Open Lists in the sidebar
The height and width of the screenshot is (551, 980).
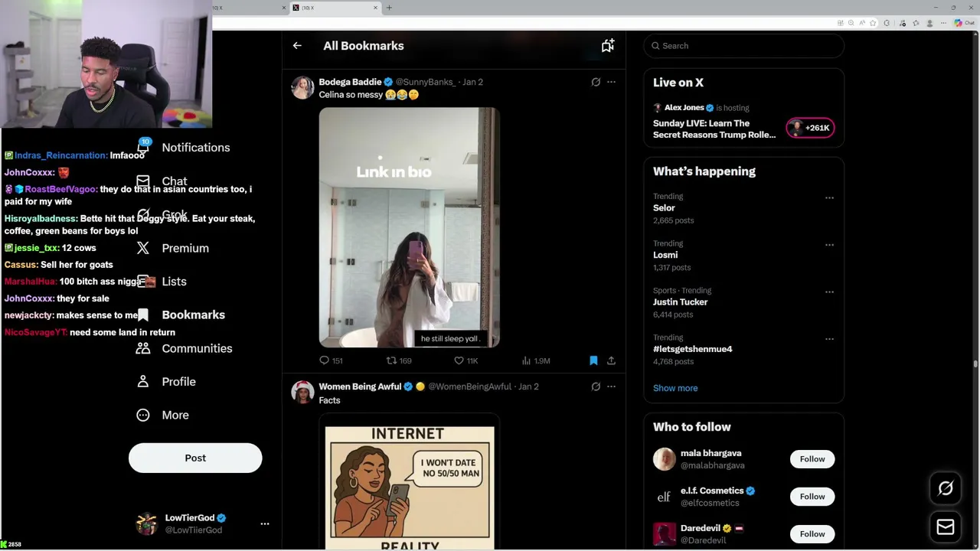tap(162, 282)
